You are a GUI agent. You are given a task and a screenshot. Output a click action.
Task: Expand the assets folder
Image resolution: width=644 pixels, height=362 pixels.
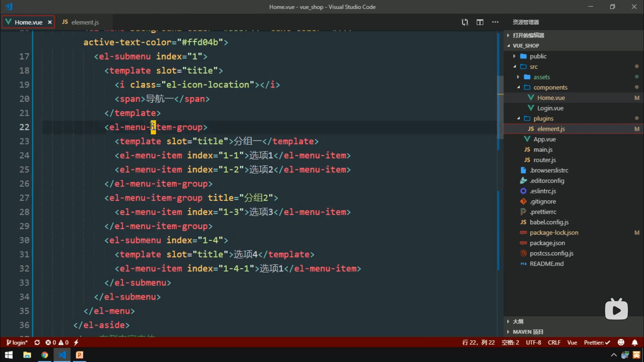pyautogui.click(x=541, y=77)
